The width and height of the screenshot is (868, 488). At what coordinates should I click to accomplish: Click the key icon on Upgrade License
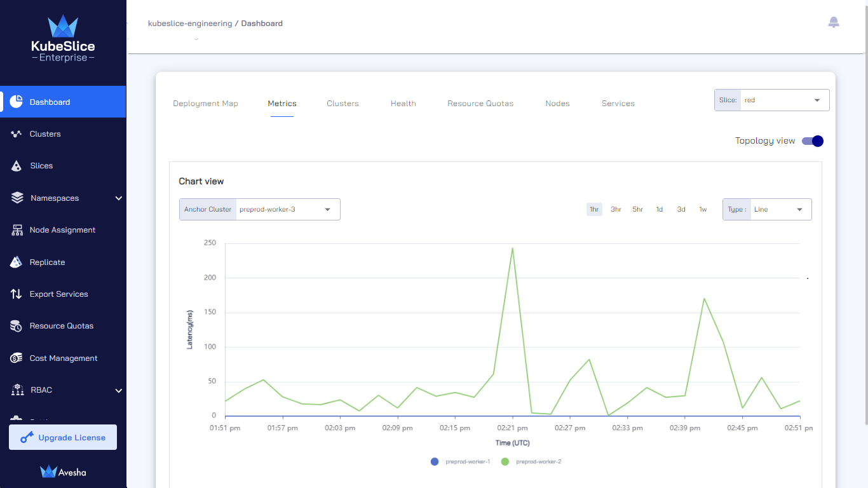tap(27, 437)
